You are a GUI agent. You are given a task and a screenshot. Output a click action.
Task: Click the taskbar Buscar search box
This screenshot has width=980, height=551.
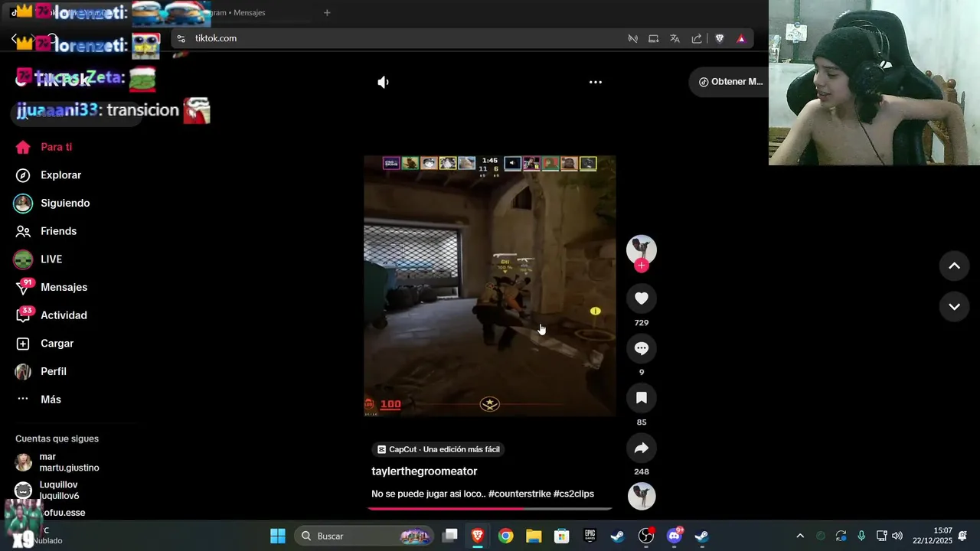[x=364, y=536]
